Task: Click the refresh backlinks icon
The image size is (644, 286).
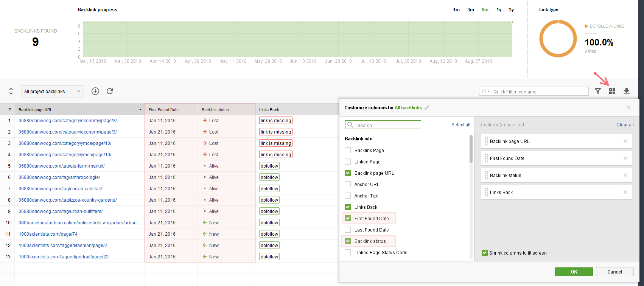Action: click(x=110, y=91)
